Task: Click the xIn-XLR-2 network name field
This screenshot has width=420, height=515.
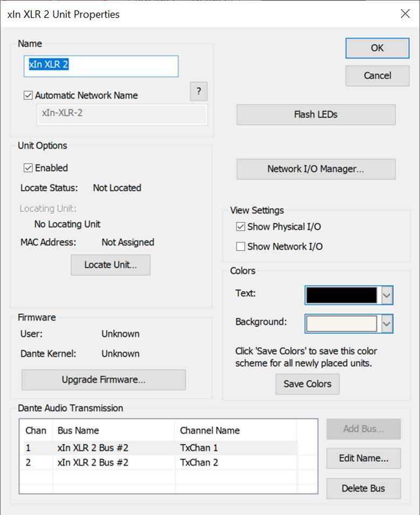Action: [x=122, y=114]
